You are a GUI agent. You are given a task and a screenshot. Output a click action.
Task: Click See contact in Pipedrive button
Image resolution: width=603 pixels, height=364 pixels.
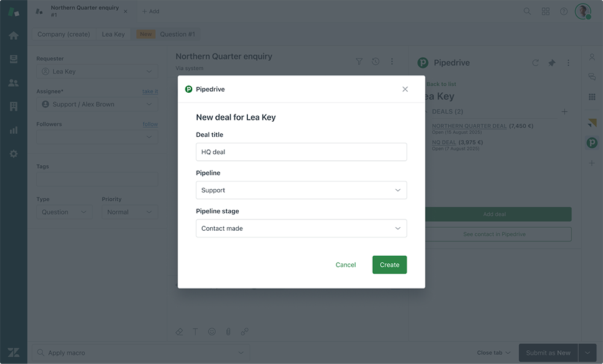498,234
